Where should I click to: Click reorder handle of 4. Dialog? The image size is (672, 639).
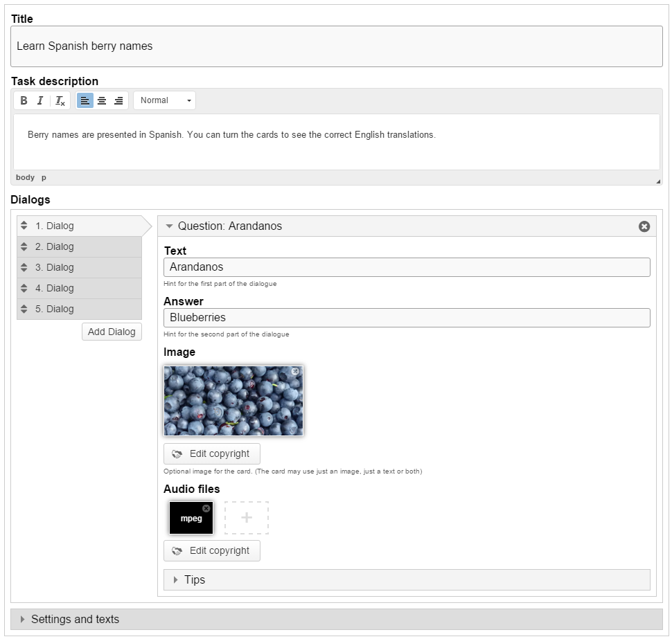click(x=24, y=288)
